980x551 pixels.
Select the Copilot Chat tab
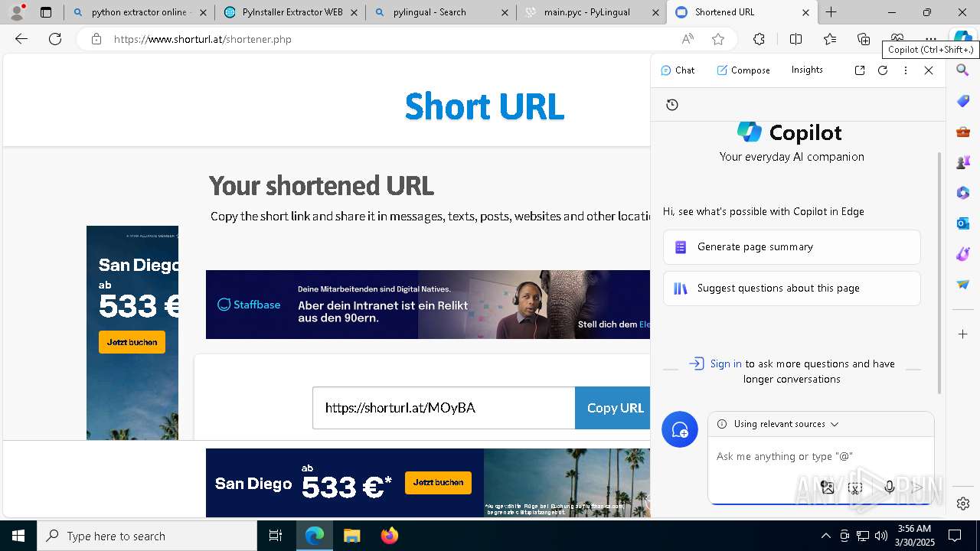pos(678,70)
